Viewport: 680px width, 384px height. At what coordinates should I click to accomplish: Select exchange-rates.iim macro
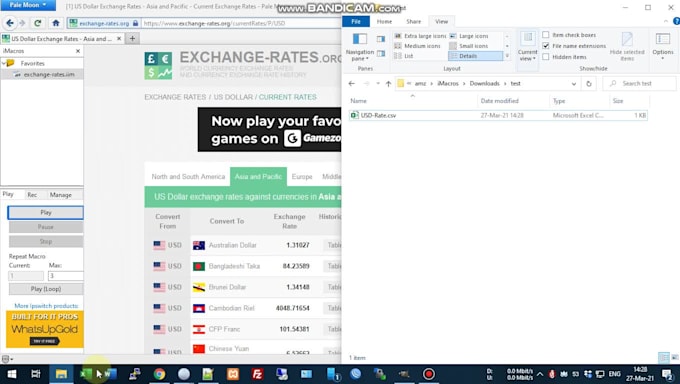point(49,75)
